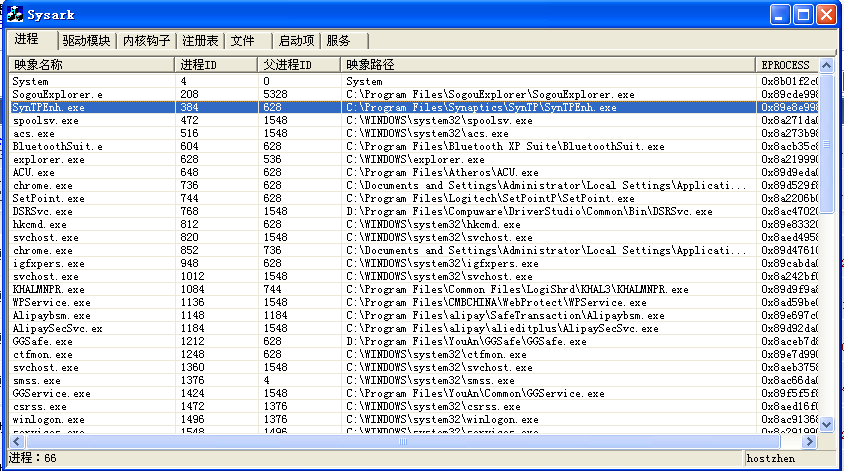
Task: Select svchost.exe with process ID 1360
Action: tap(414, 368)
